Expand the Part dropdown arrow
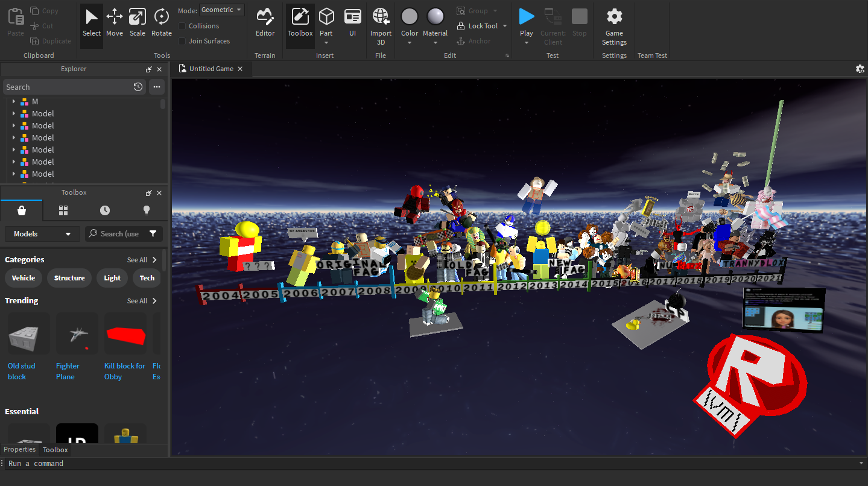Viewport: 868px width, 486px height. (326, 43)
